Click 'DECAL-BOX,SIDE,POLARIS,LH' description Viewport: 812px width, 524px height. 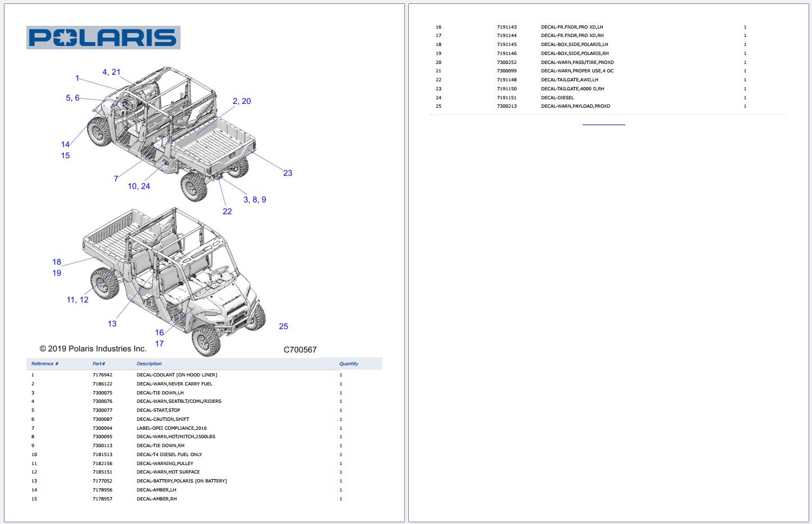point(575,44)
